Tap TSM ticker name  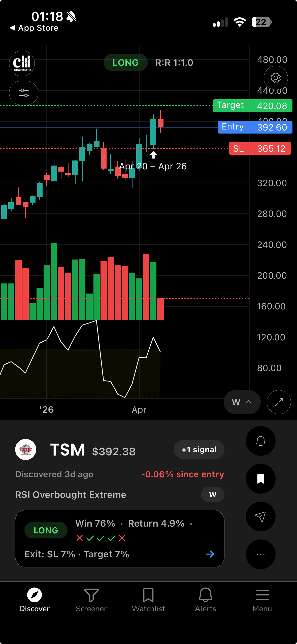coord(68,450)
